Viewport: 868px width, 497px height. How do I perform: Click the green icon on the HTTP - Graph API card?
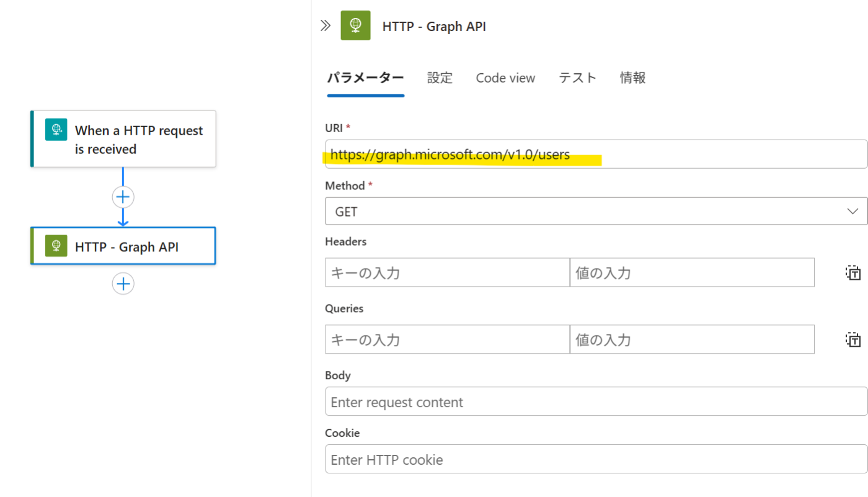pos(56,246)
